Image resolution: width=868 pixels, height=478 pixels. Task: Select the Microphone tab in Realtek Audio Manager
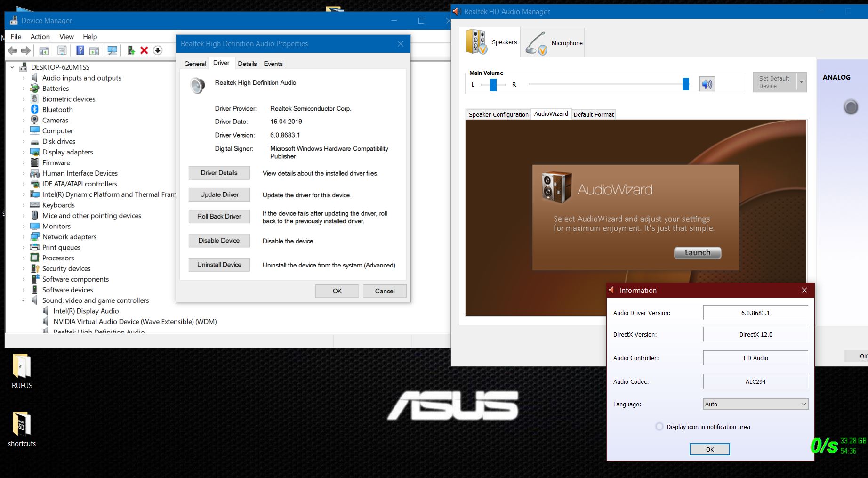(553, 43)
